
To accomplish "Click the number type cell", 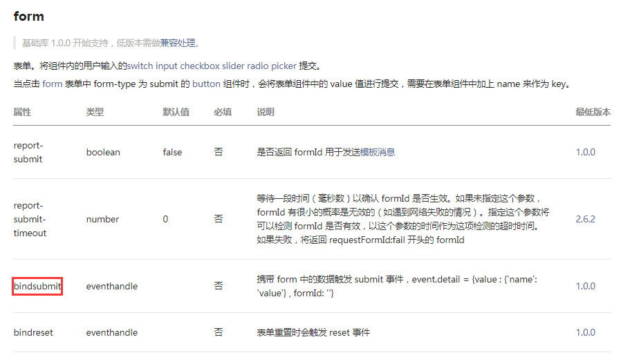I will click(x=102, y=219).
